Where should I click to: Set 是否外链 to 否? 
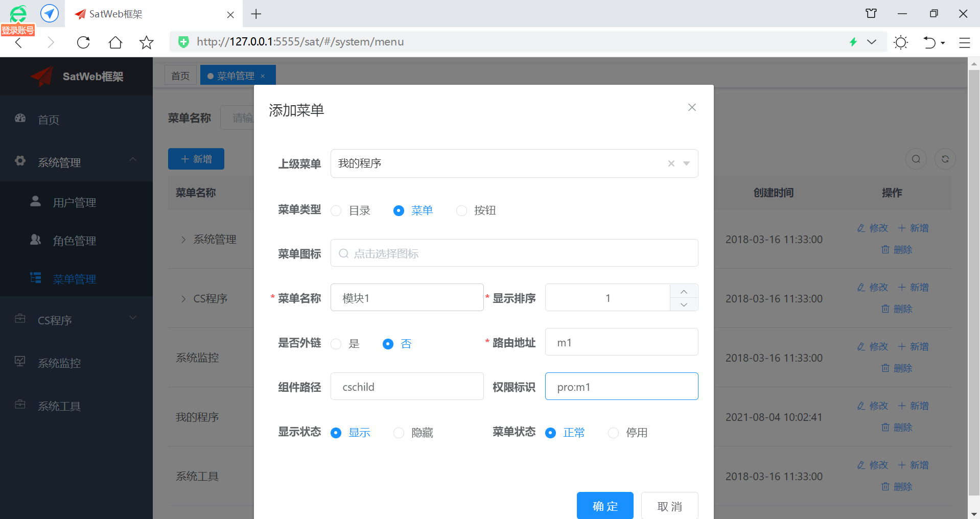[x=397, y=344]
